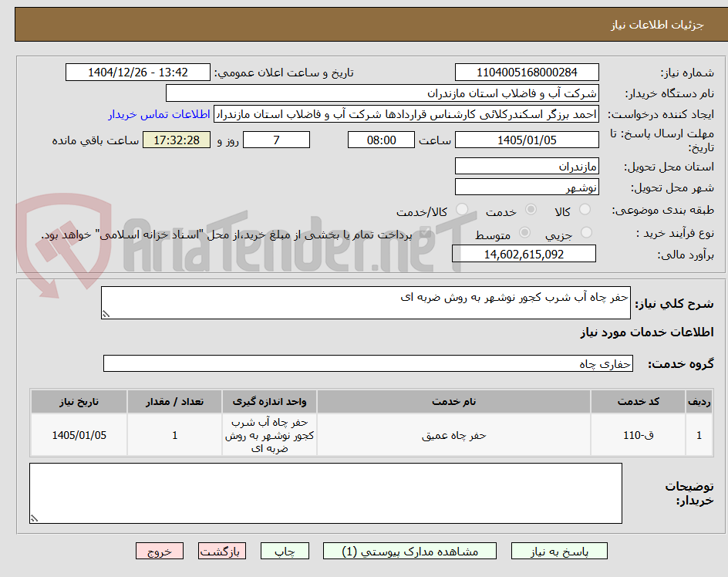Click the unit cell حفر چاه آب شرب کجور
This screenshot has height=577, width=728.
pos(269,435)
